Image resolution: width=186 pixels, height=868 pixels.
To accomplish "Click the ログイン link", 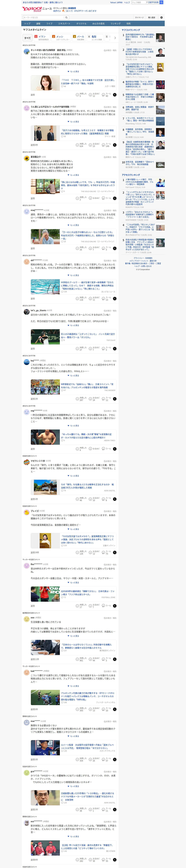I will pyautogui.click(x=57, y=11).
